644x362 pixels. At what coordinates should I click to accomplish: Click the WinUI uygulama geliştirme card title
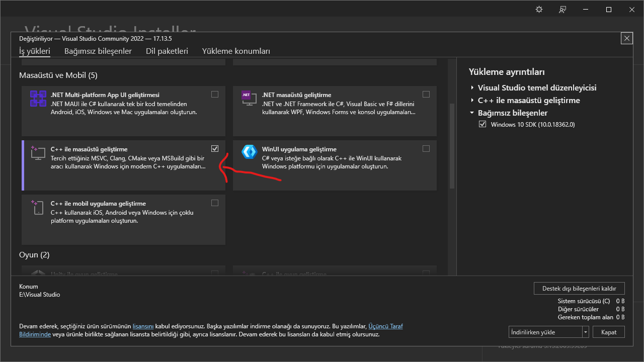(x=299, y=149)
